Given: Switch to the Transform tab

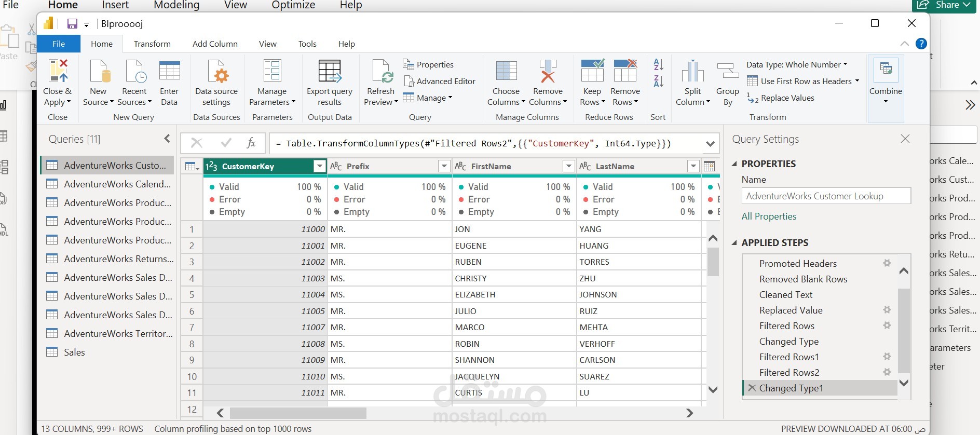Looking at the screenshot, I should click(x=152, y=44).
